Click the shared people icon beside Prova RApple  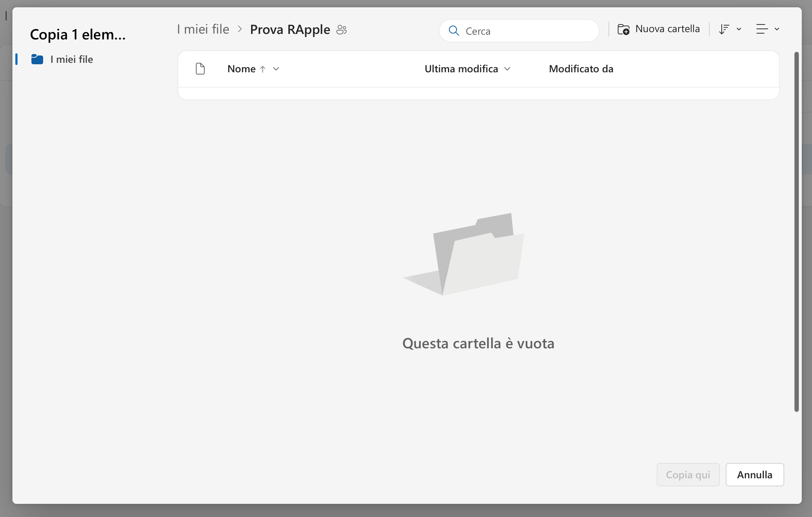(x=341, y=30)
